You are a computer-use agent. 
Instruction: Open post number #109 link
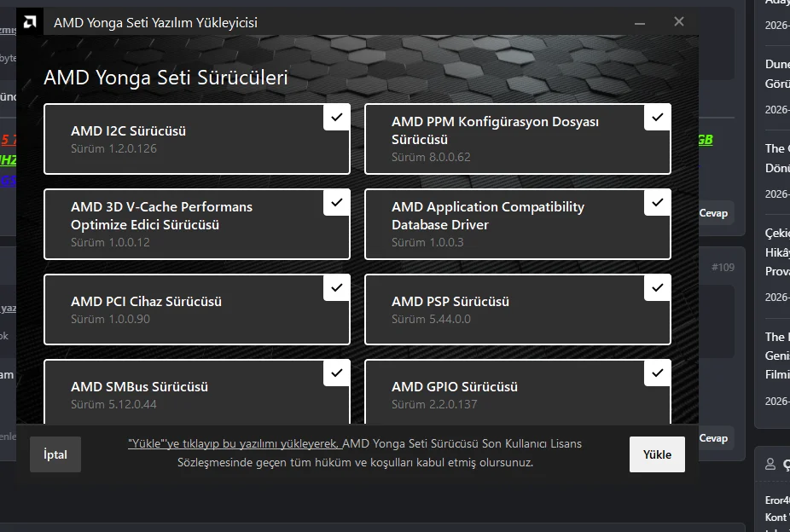point(723,267)
